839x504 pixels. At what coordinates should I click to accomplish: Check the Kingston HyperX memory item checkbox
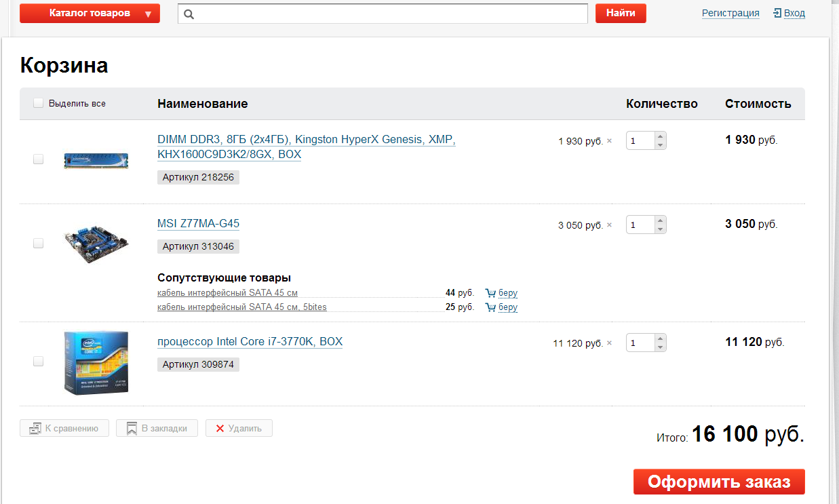pyautogui.click(x=38, y=159)
